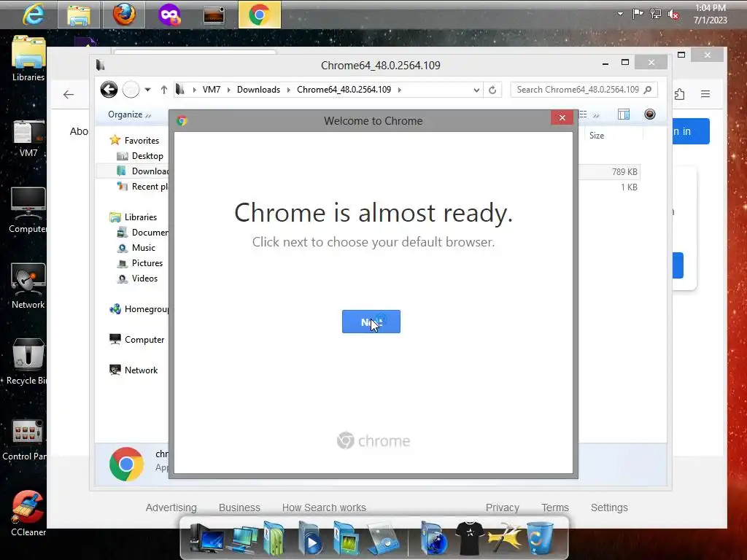The image size is (747, 560).
Task: Open the Network desktop icon
Action: (28, 286)
